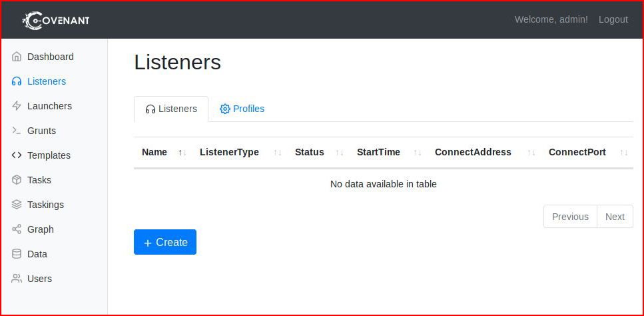644x316 pixels.
Task: Click the Grunts terminal prompt icon
Action: pyautogui.click(x=17, y=131)
